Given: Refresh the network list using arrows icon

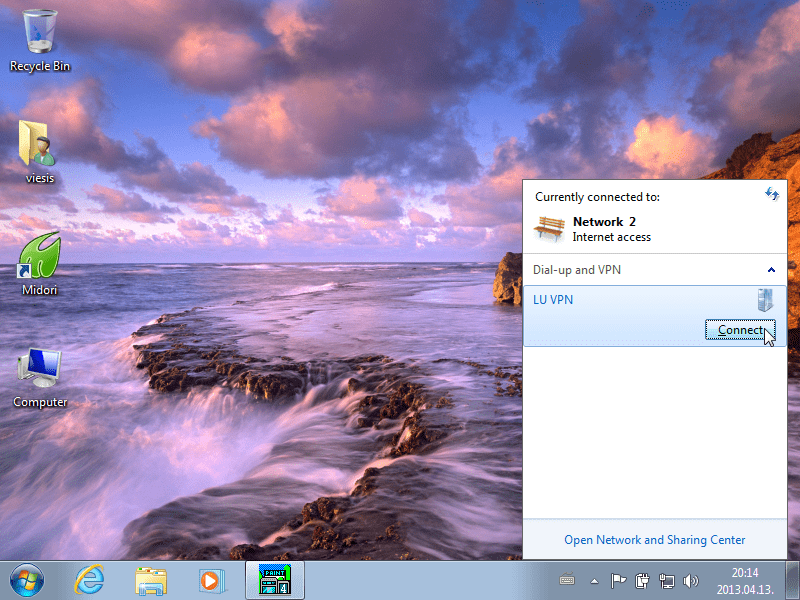Looking at the screenshot, I should 771,194.
